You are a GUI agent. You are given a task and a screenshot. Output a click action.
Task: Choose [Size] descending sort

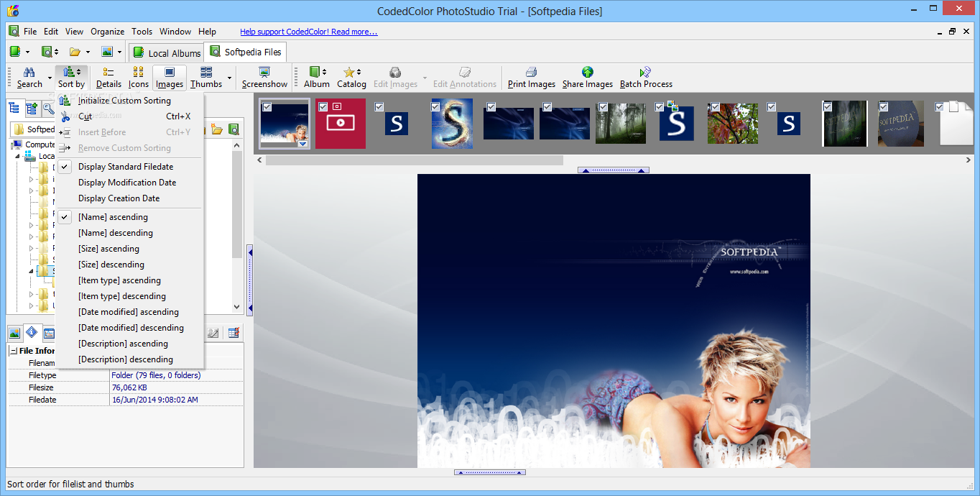point(130,265)
